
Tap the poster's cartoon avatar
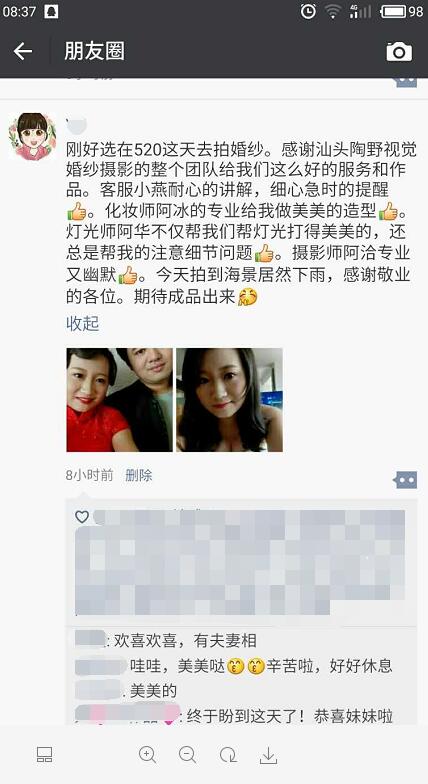point(32,136)
